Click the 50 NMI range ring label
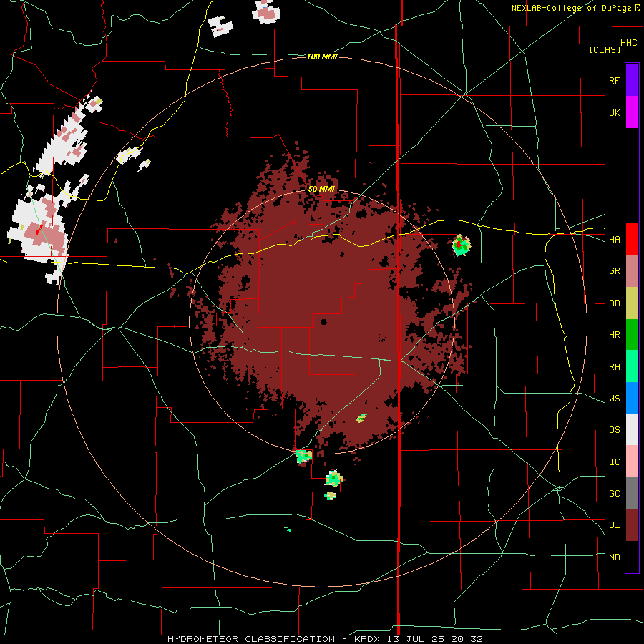 321,190
